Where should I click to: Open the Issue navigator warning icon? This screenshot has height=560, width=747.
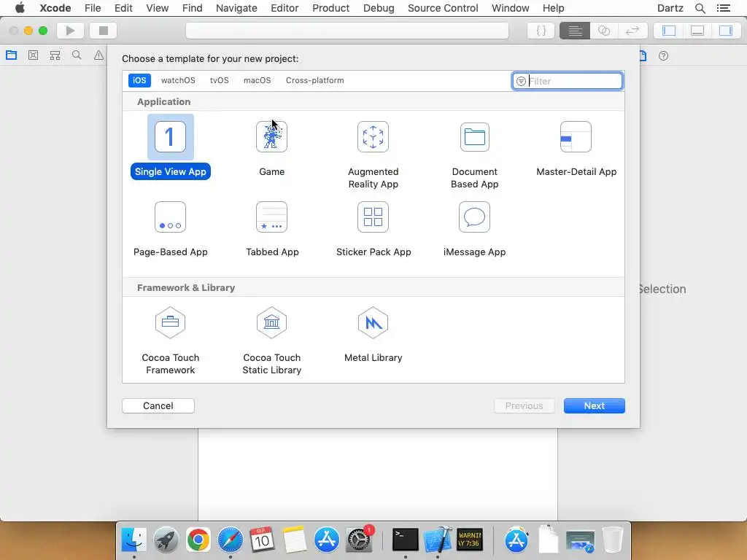(98, 55)
